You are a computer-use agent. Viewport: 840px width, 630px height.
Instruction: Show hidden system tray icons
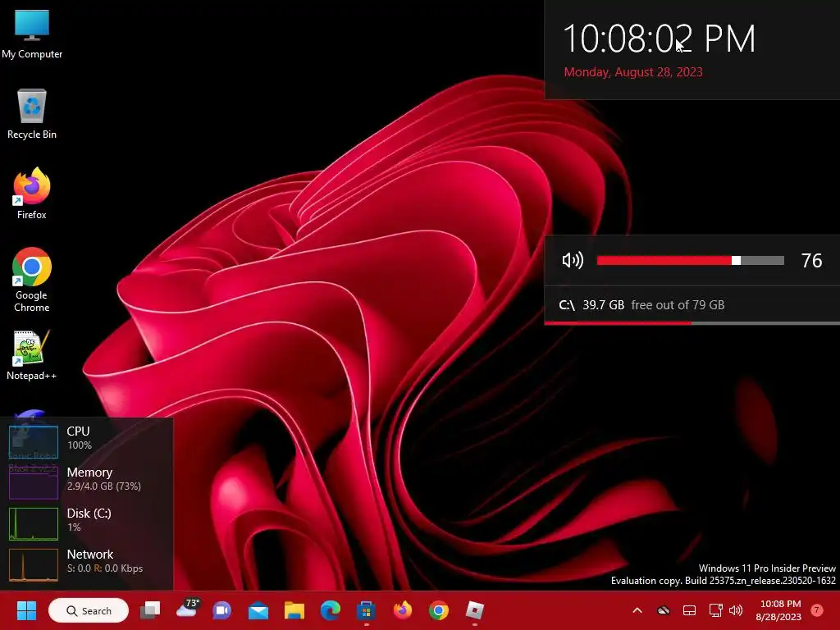[x=637, y=610]
